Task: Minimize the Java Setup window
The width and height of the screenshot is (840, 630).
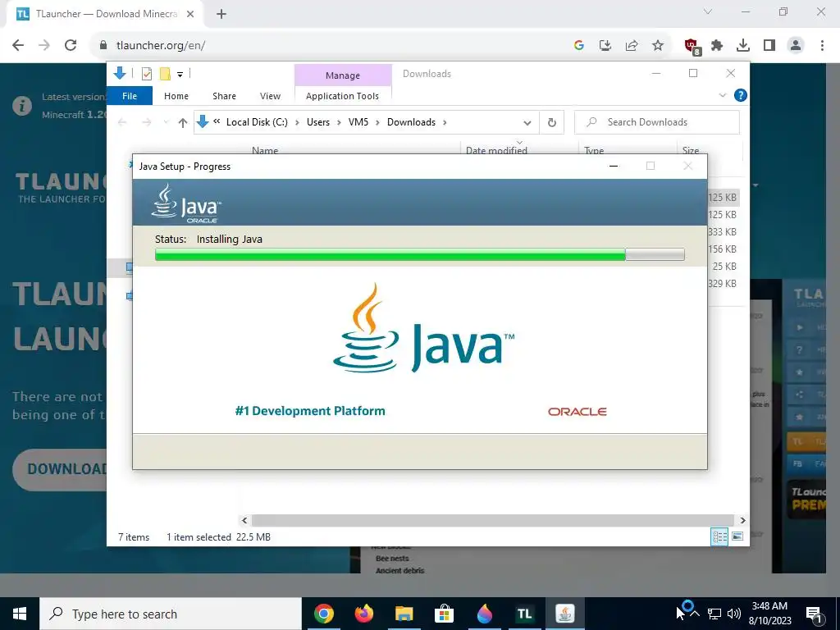Action: click(x=614, y=166)
